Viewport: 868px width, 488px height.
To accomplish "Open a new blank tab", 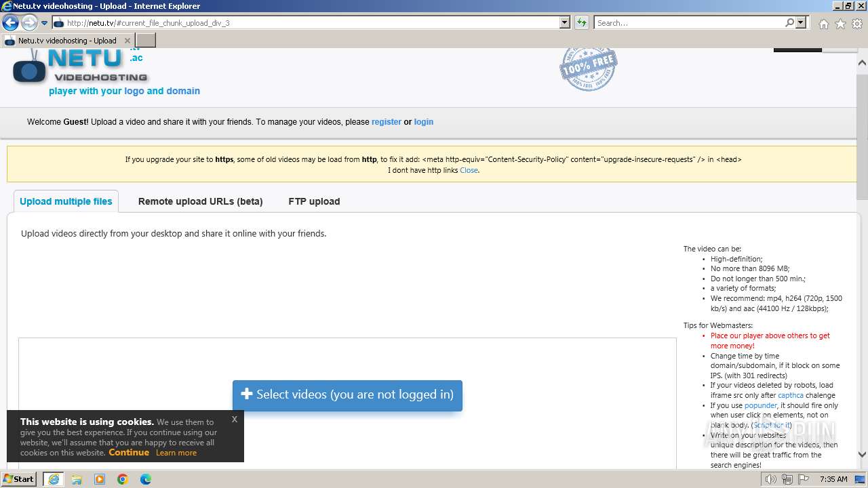I will coord(146,41).
